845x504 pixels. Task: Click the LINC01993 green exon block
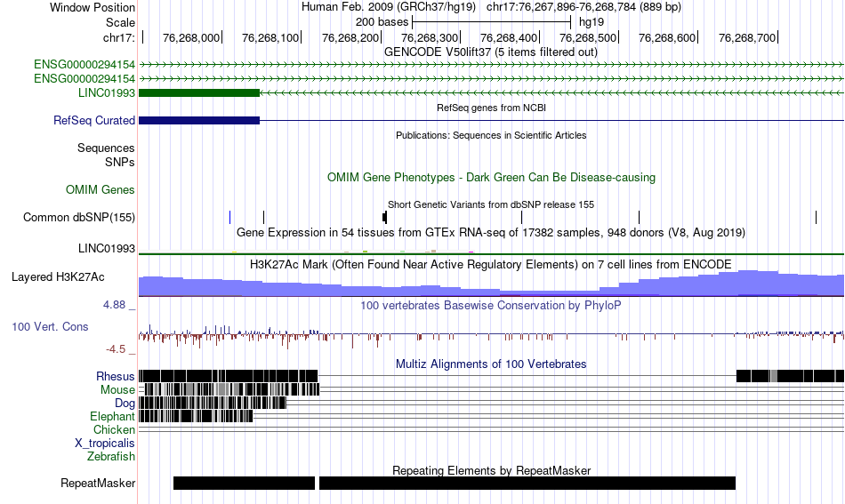(x=199, y=92)
